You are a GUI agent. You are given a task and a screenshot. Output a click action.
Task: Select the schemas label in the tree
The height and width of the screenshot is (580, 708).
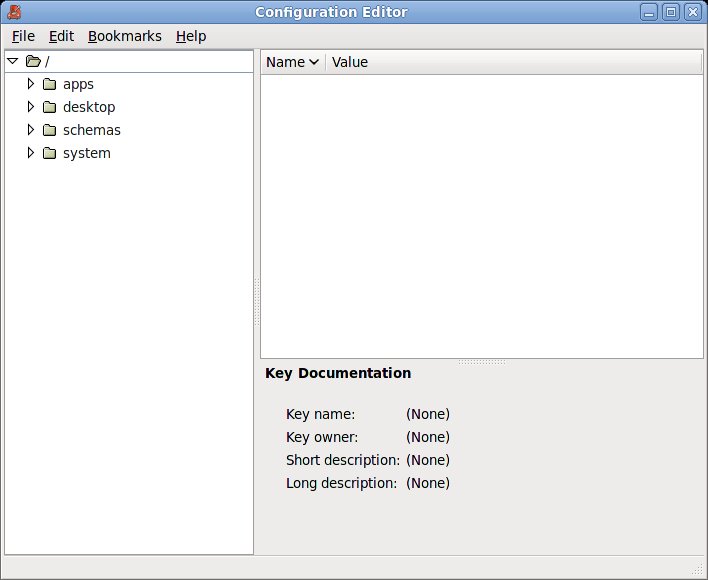coord(91,130)
